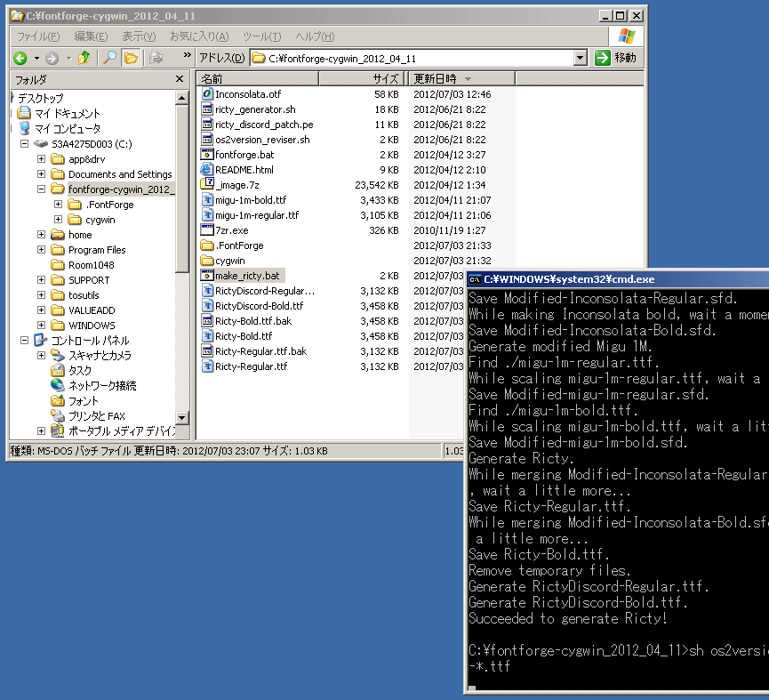The width and height of the screenshot is (769, 700).
Task: Collapse the S3A4275D003 (C:) drive node
Action: (x=25, y=144)
